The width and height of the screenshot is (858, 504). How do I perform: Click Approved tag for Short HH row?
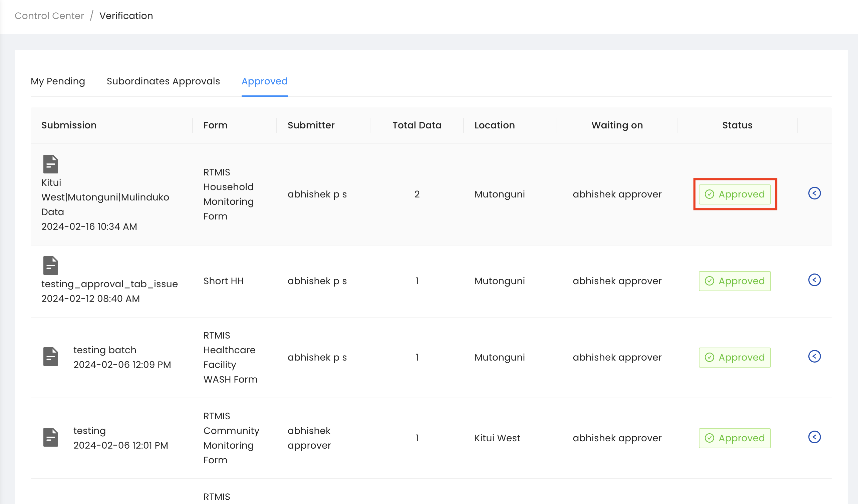(x=735, y=281)
